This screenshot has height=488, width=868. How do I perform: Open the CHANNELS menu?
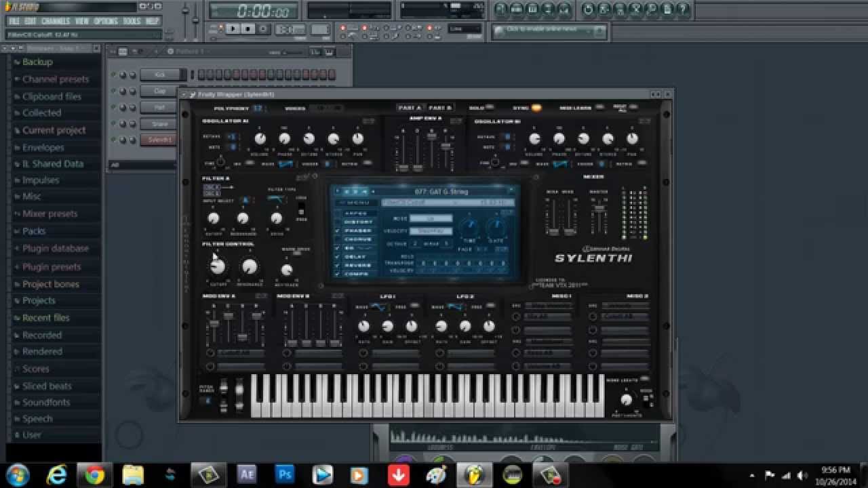point(56,21)
